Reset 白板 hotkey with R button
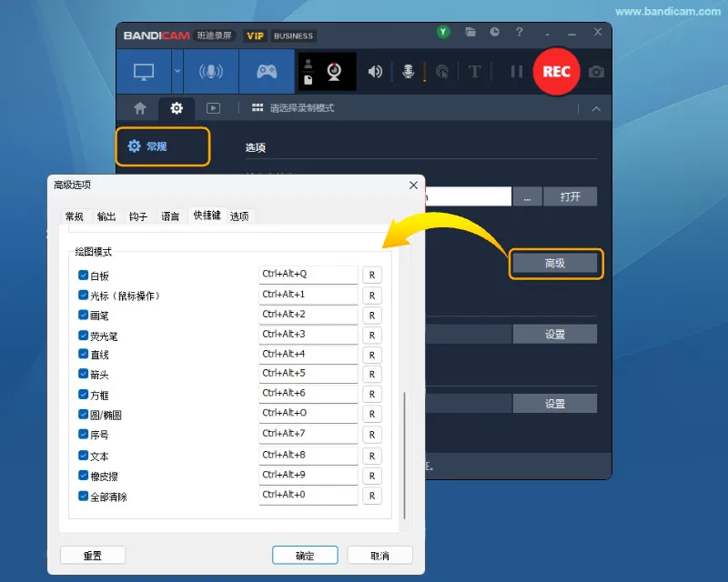 [x=372, y=276]
